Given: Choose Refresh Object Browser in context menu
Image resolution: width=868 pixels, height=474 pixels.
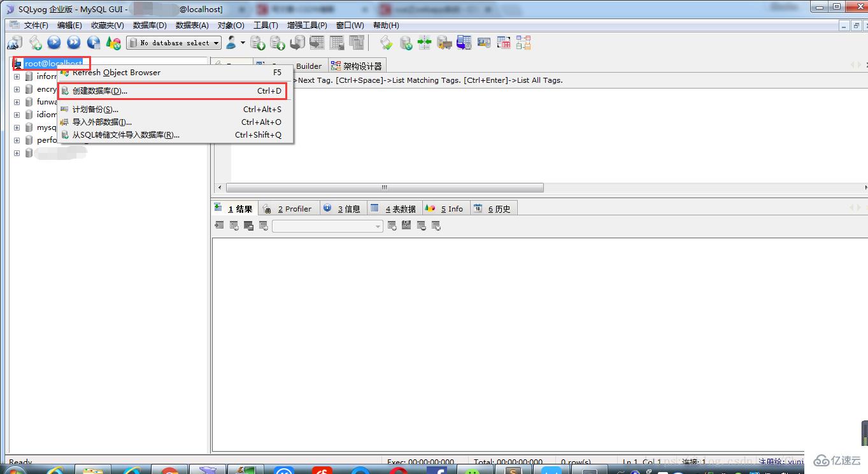Looking at the screenshot, I should (x=176, y=73).
